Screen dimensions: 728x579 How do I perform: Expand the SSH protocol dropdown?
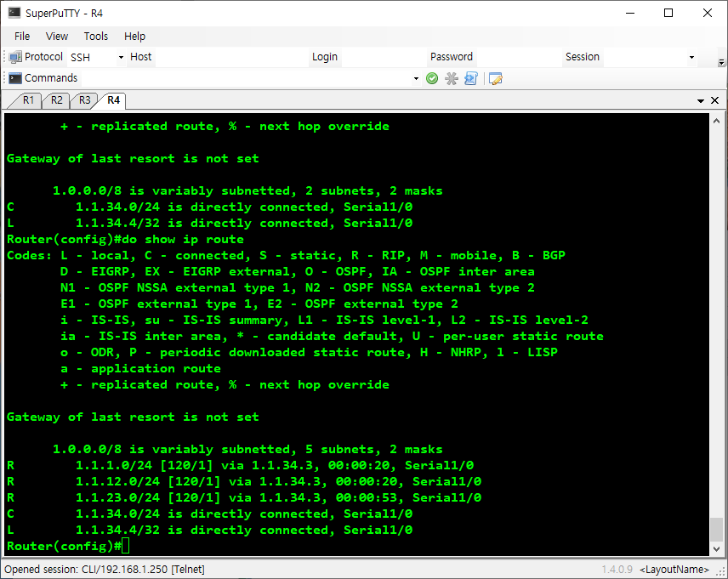coord(121,57)
